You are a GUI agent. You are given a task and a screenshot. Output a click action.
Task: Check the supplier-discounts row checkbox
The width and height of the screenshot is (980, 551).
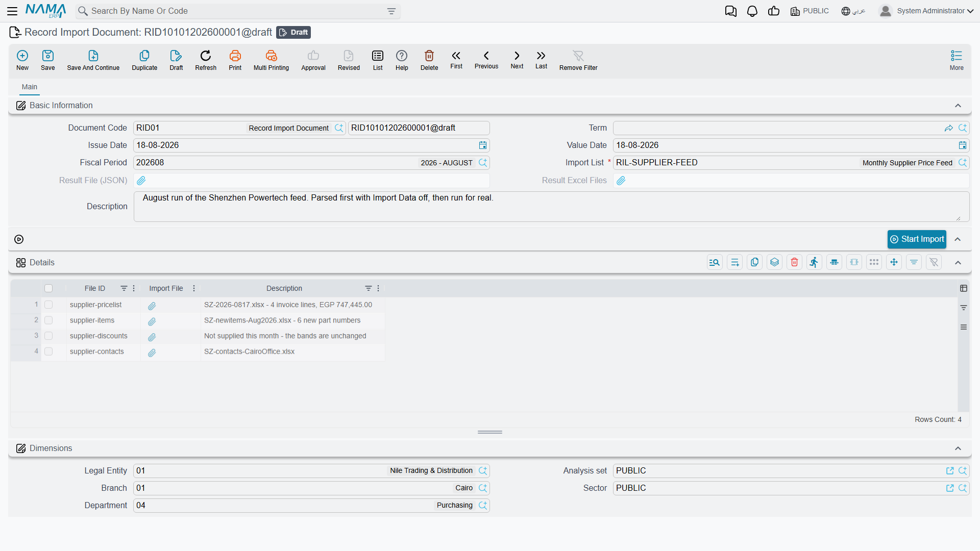click(x=48, y=336)
